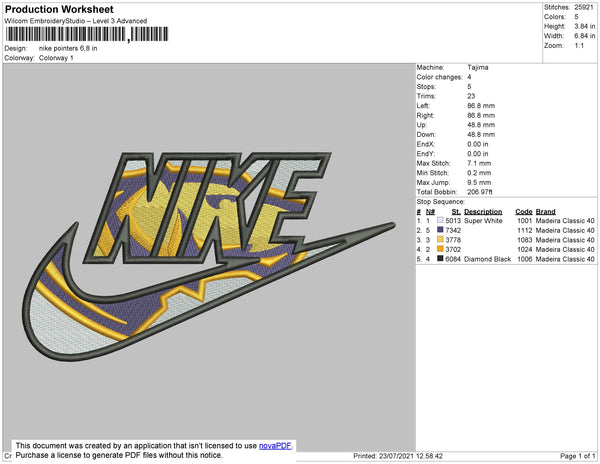Image resolution: width=600 pixels, height=464 pixels.
Task: Click the thread code 1112
Action: (x=525, y=230)
